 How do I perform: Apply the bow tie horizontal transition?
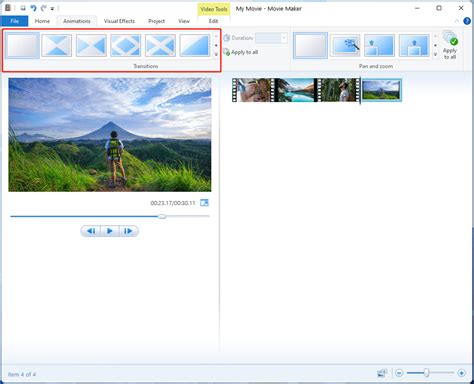coord(91,45)
